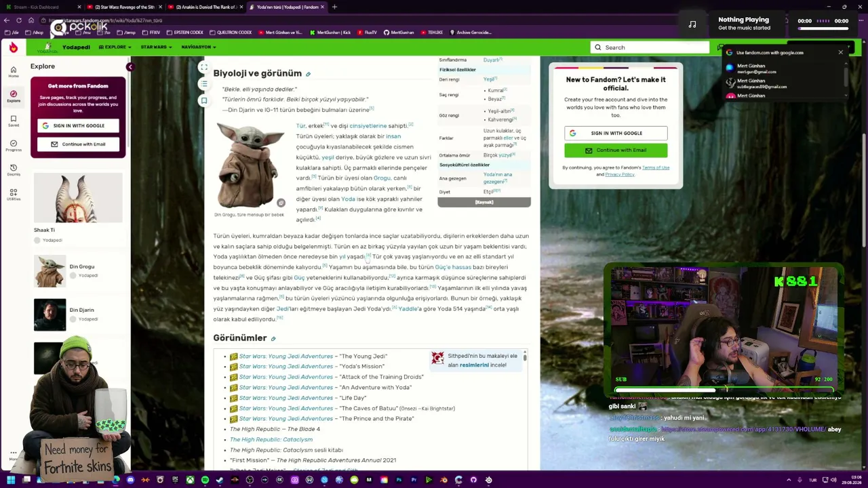The height and width of the screenshot is (488, 868).
Task: Open the Utilities icon in Fandom sidebar
Action: tap(13, 195)
